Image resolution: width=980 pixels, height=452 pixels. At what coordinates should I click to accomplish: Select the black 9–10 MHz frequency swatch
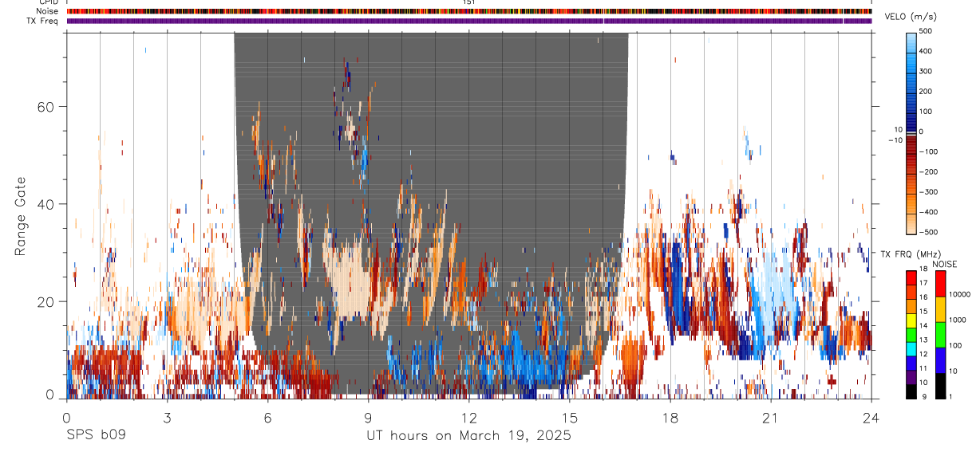click(911, 391)
